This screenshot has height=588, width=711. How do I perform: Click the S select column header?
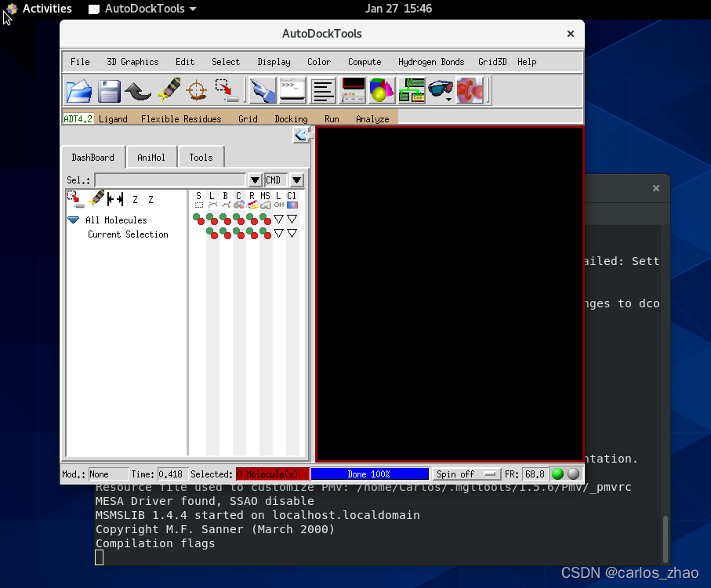pyautogui.click(x=198, y=200)
